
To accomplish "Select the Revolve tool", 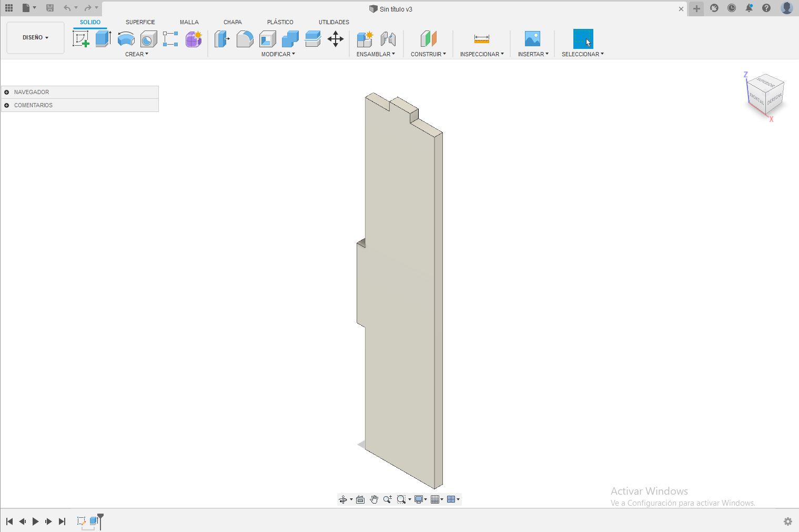I will 126,39.
